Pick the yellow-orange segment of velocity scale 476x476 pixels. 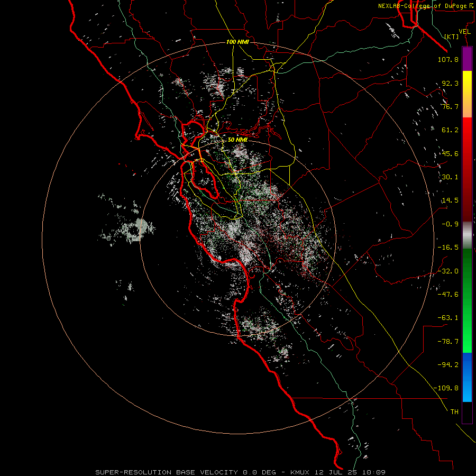click(467, 94)
